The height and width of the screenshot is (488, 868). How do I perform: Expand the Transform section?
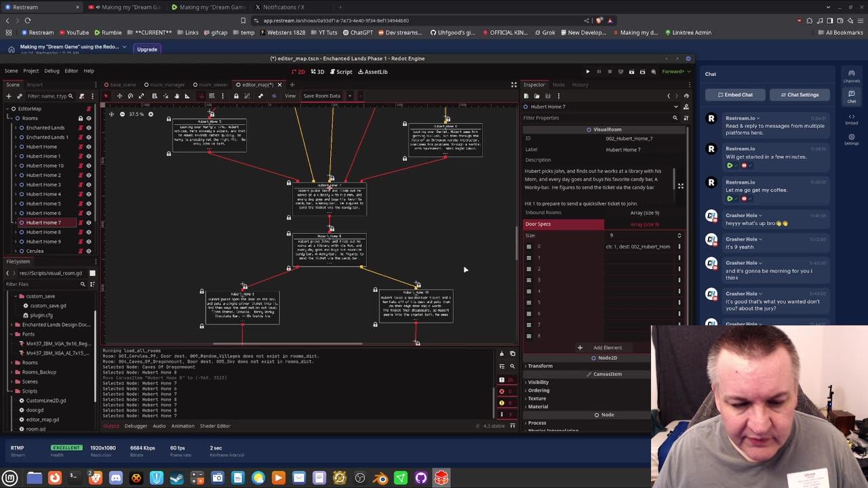pos(540,366)
